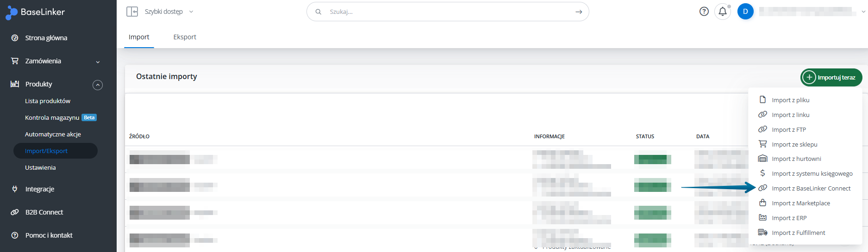The height and width of the screenshot is (252, 868).
Task: Click the Ostatnie importy heading
Action: click(167, 76)
